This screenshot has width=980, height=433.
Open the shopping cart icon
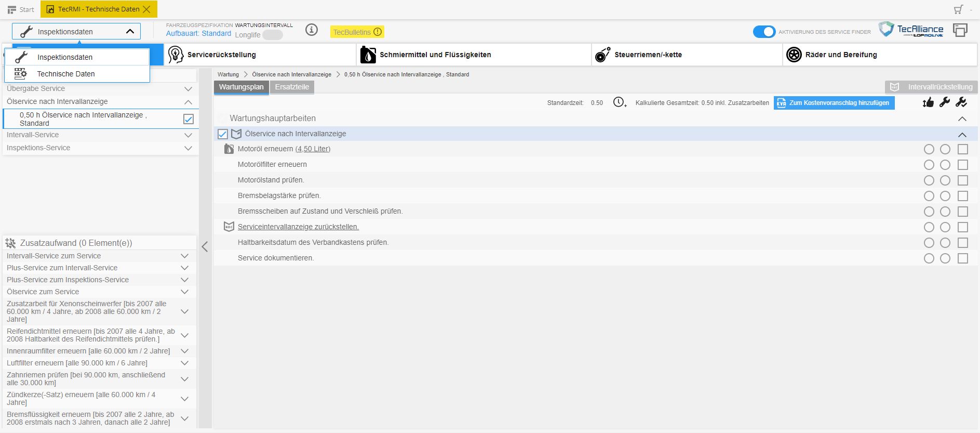tap(958, 9)
